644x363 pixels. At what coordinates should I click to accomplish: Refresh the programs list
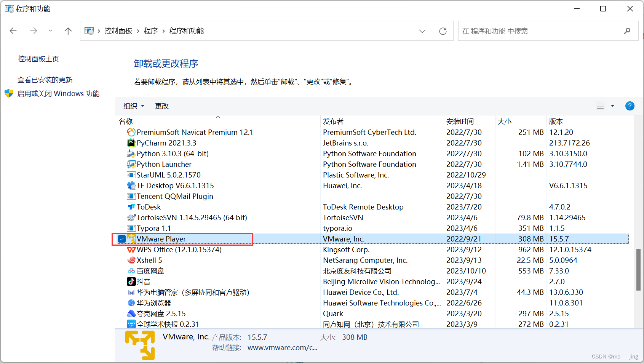[x=443, y=31]
